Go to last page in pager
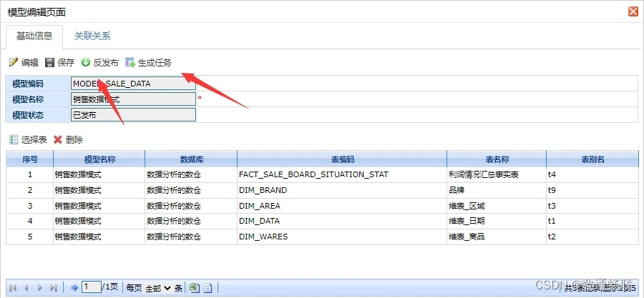This screenshot has height=298, width=644. coord(54,288)
